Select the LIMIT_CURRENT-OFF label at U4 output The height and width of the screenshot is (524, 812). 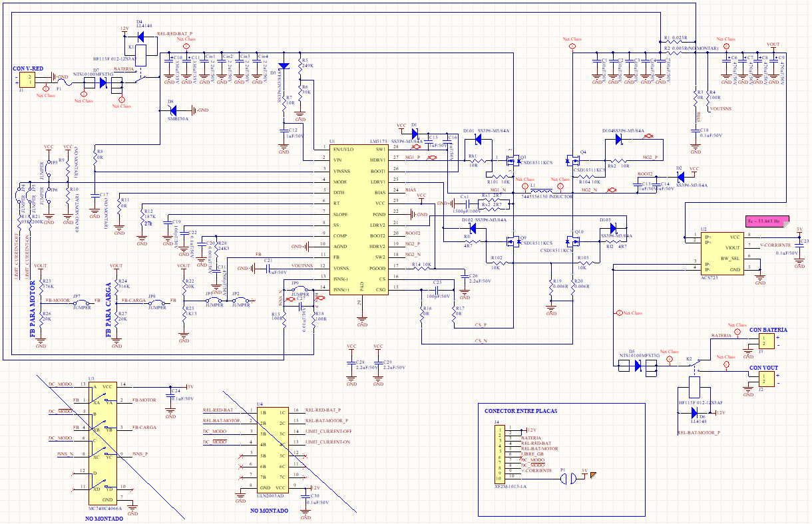click(x=328, y=431)
